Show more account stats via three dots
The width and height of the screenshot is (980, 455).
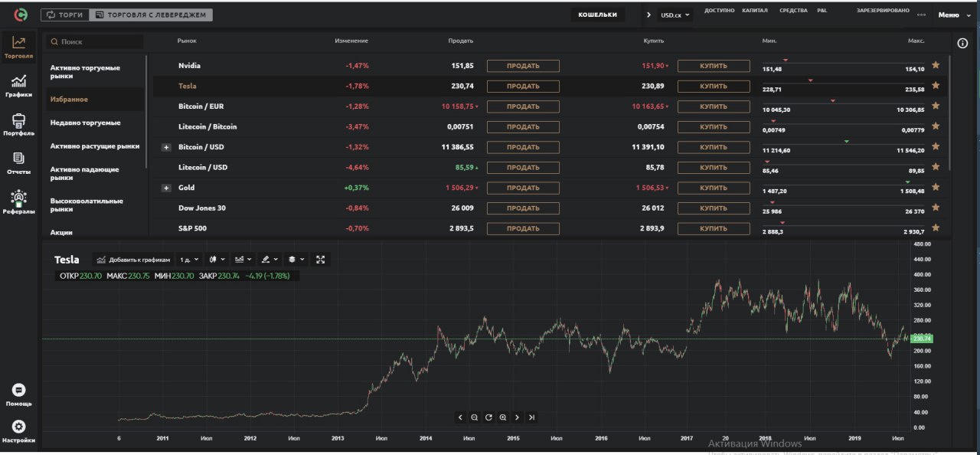tap(921, 15)
